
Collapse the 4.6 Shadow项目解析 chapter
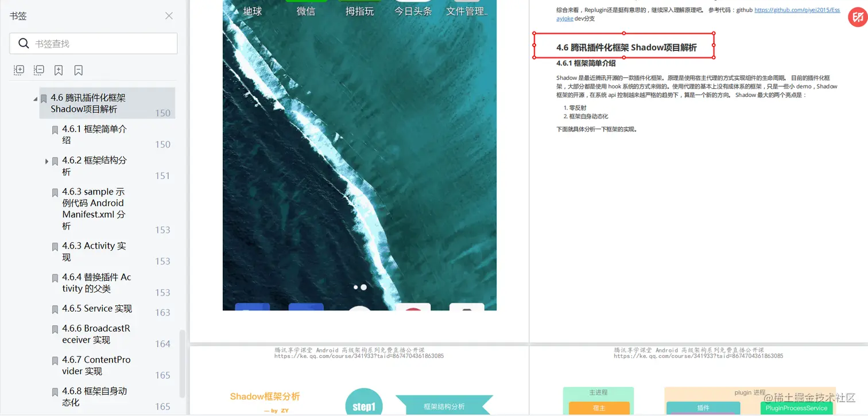pyautogui.click(x=34, y=99)
